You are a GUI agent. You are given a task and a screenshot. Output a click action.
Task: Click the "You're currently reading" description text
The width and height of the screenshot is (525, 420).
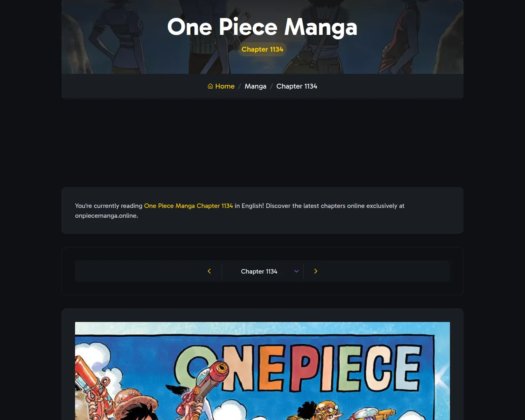(240, 211)
